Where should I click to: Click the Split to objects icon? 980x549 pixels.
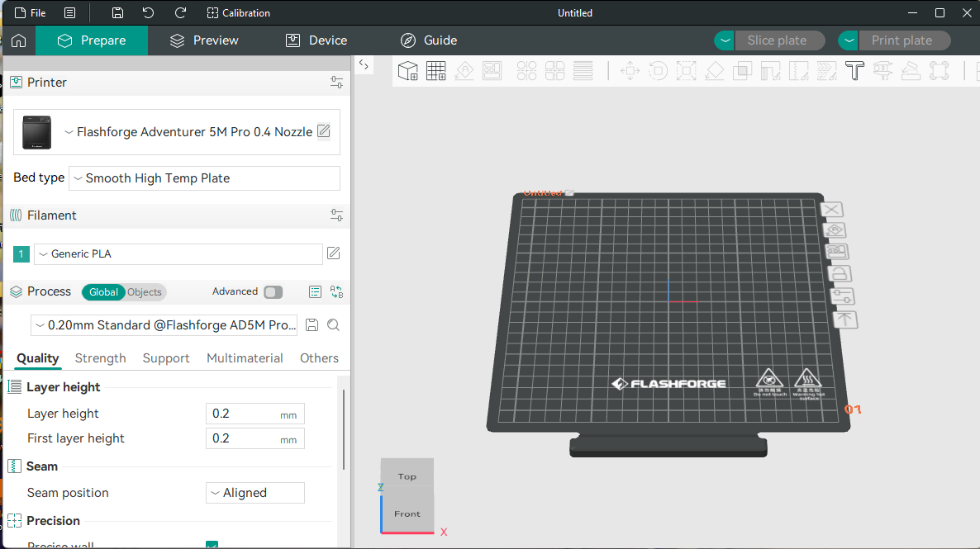[x=527, y=70]
